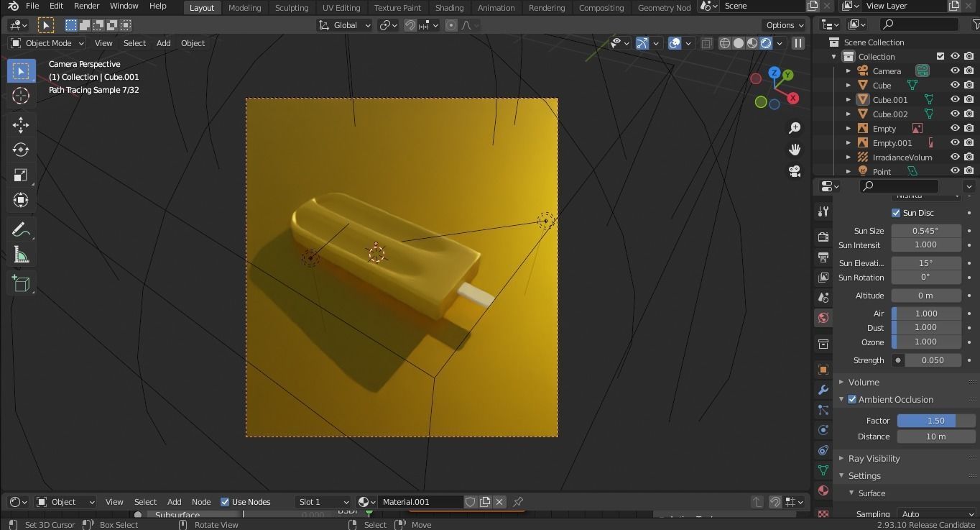980x530 pixels.
Task: Open the Physics properties tab
Action: 823,430
